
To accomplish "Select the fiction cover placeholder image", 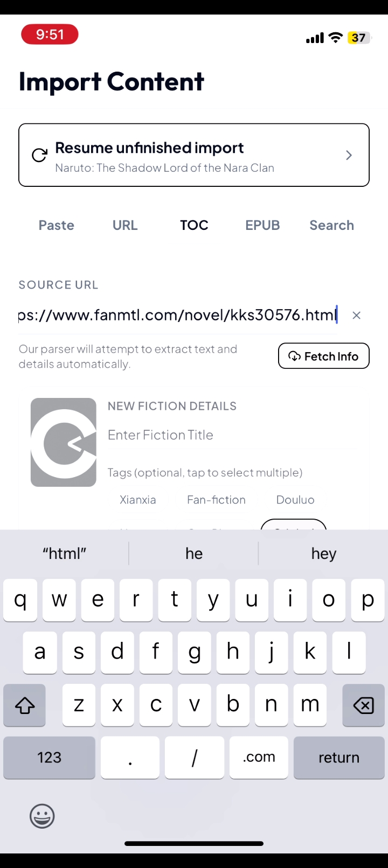I will tap(64, 443).
